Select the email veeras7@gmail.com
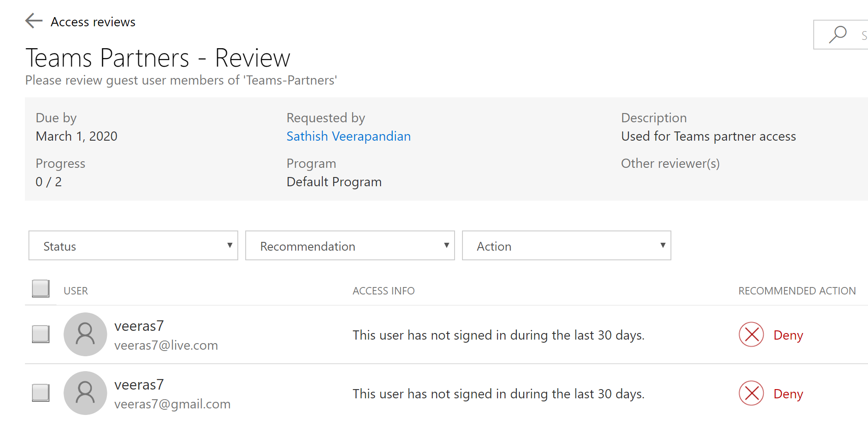The image size is (868, 436). click(x=172, y=404)
